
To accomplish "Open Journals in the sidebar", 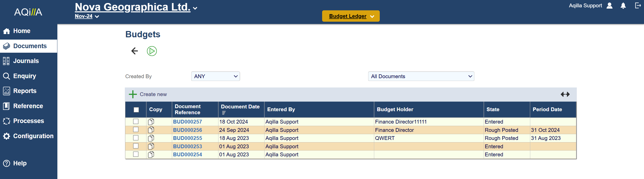I will coord(26,61).
